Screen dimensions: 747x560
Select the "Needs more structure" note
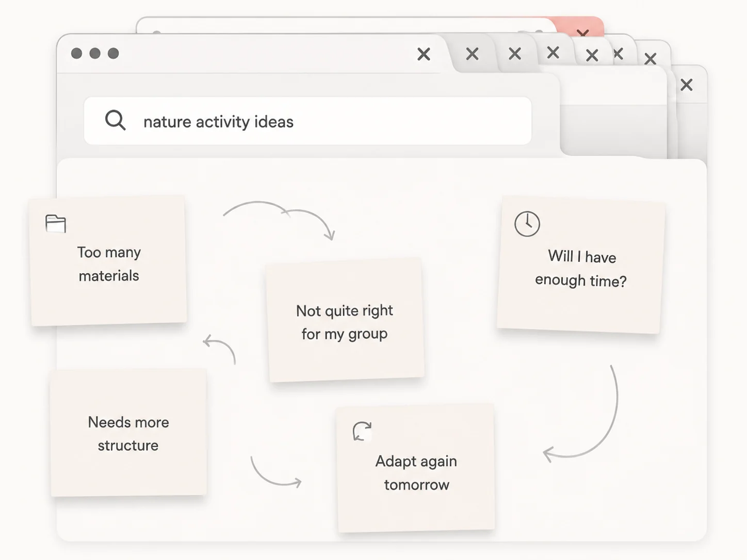pyautogui.click(x=128, y=433)
